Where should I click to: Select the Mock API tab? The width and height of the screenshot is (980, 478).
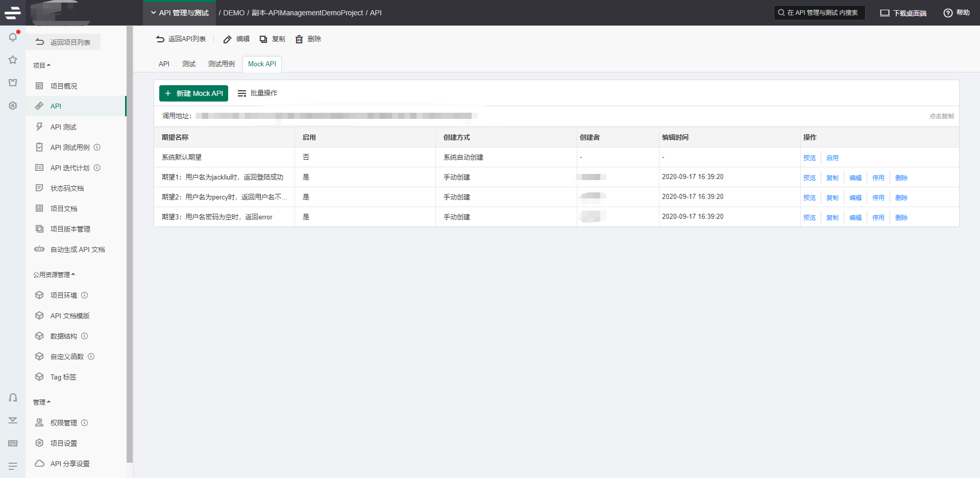tap(262, 64)
